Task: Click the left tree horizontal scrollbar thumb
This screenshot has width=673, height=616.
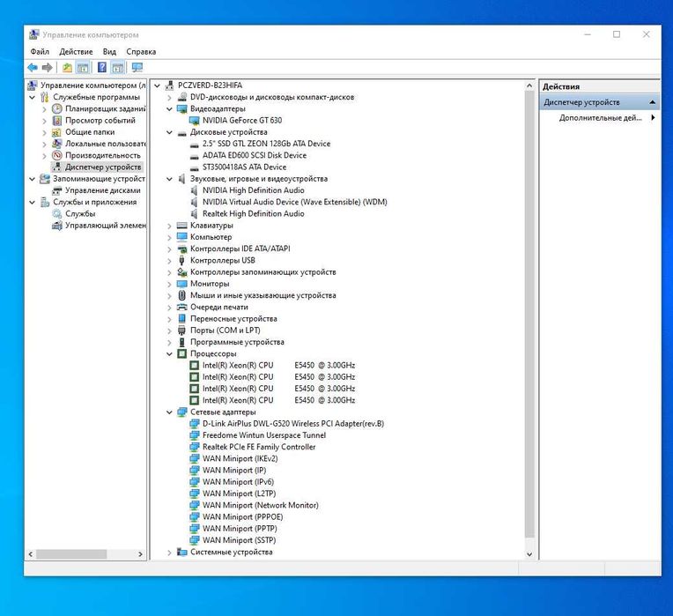Action: 71,554
